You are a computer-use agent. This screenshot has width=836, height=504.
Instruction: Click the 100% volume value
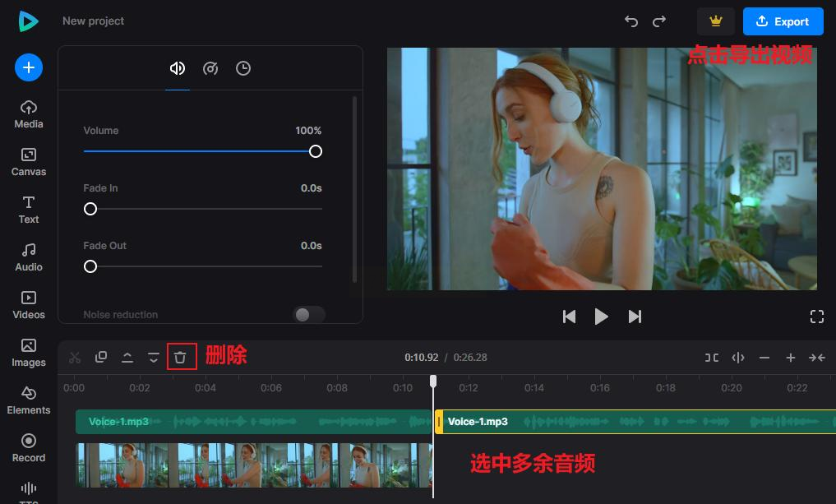[x=308, y=131]
